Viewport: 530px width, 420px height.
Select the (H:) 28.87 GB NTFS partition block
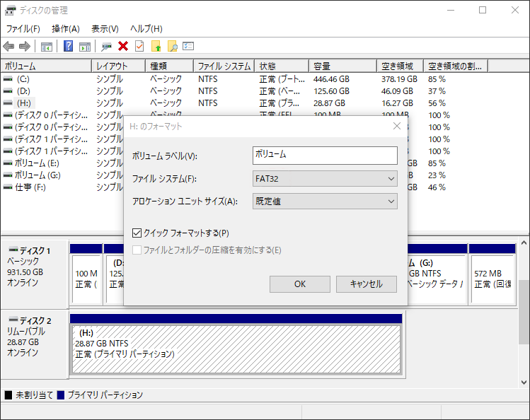(x=236, y=349)
